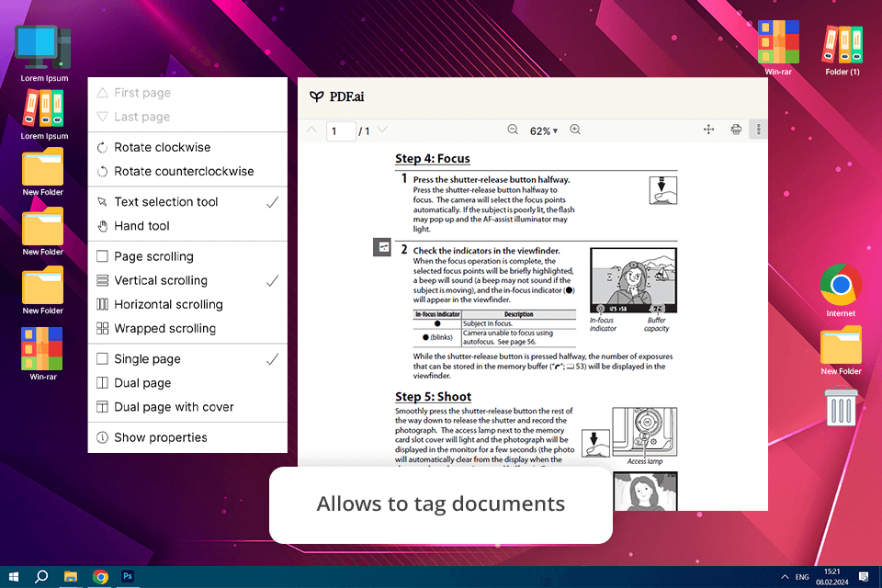Choose Dual page view

pyautogui.click(x=187, y=383)
